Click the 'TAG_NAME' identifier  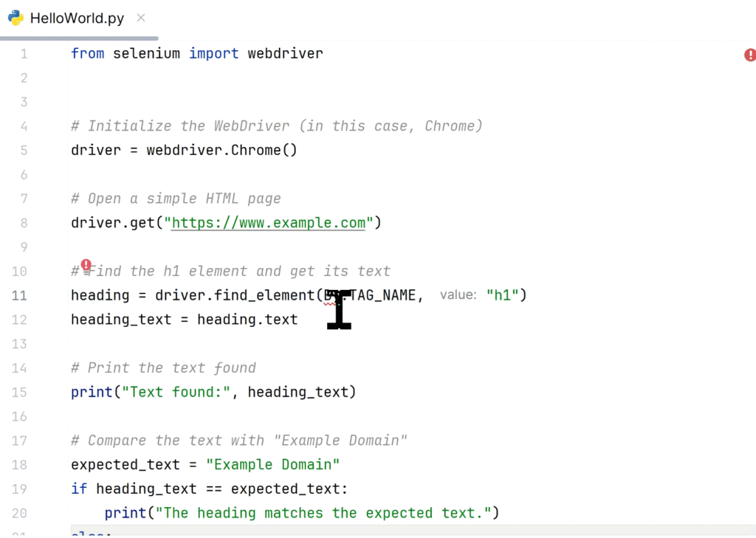(x=382, y=295)
